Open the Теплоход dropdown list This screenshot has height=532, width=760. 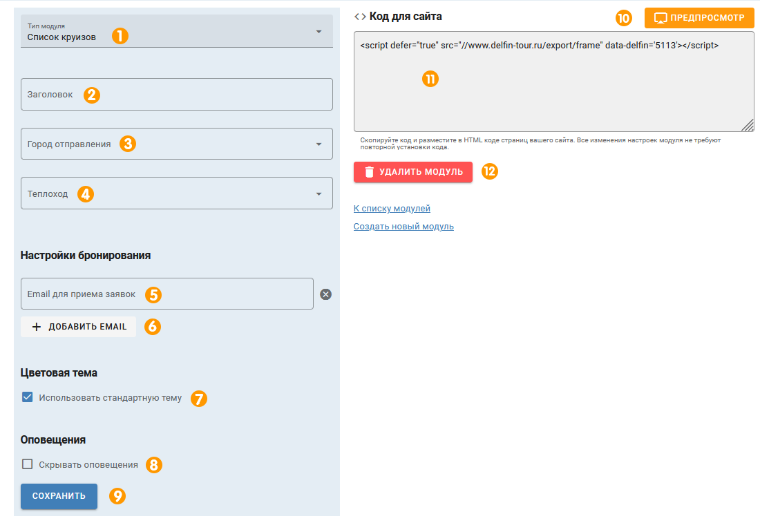point(177,193)
